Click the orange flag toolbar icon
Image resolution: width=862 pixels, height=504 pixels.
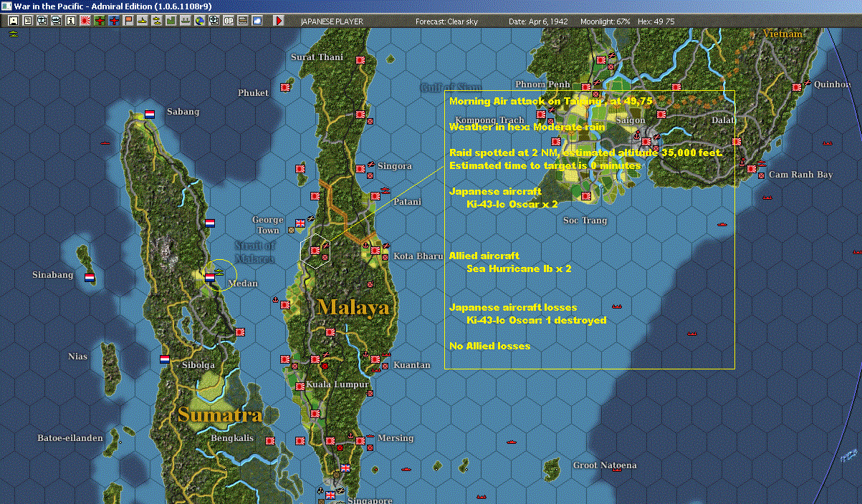coord(128,21)
